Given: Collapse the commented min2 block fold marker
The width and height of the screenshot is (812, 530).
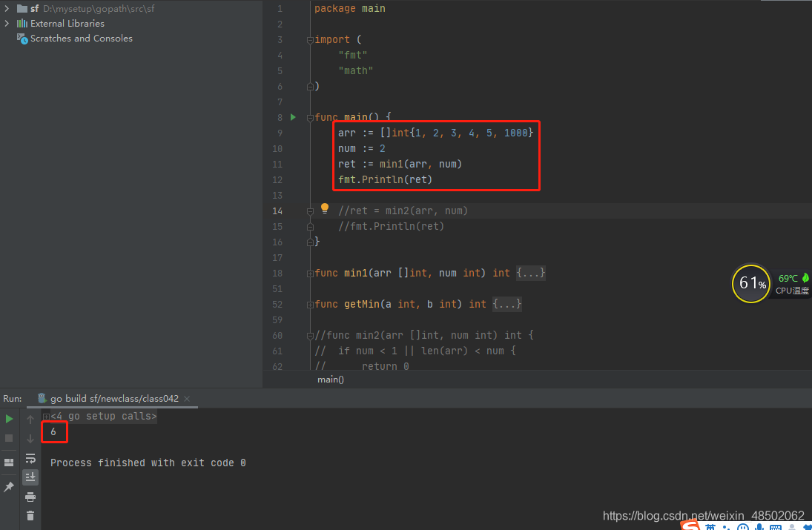Looking at the screenshot, I should tap(310, 335).
